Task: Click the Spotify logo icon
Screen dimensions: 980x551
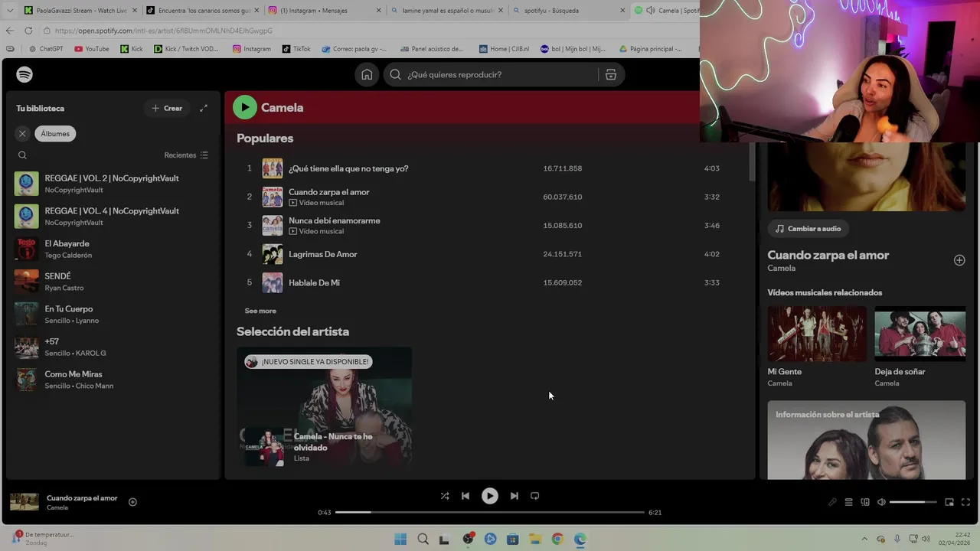Action: click(24, 74)
